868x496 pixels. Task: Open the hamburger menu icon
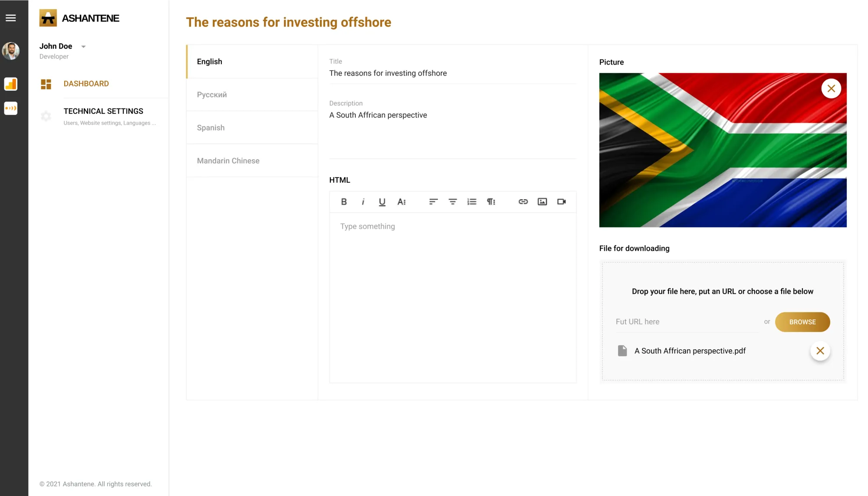11,18
